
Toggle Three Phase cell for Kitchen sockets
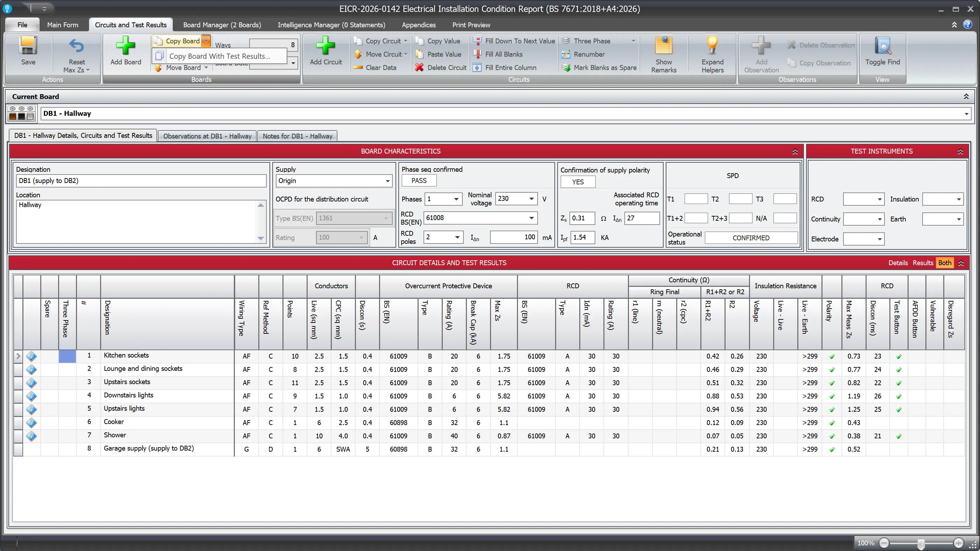click(x=67, y=356)
